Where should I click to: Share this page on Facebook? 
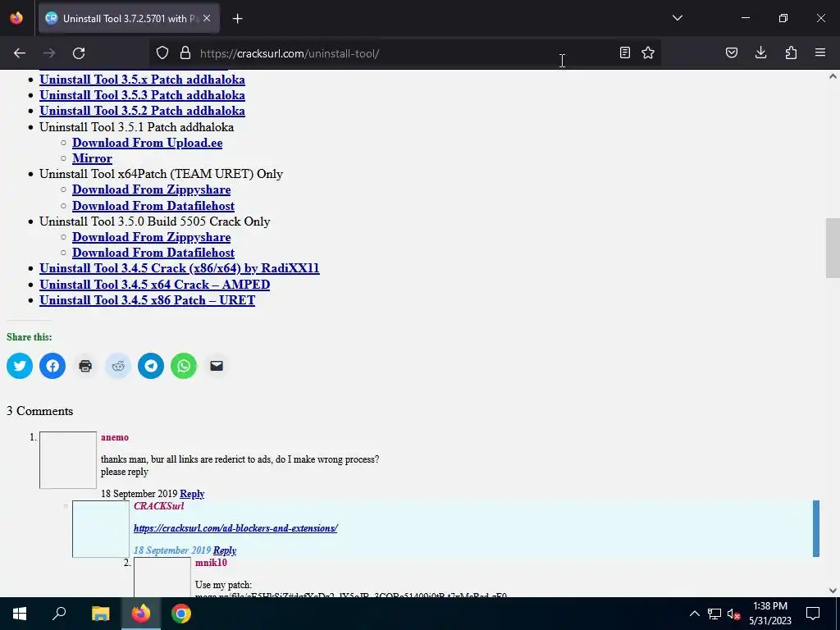tap(52, 366)
